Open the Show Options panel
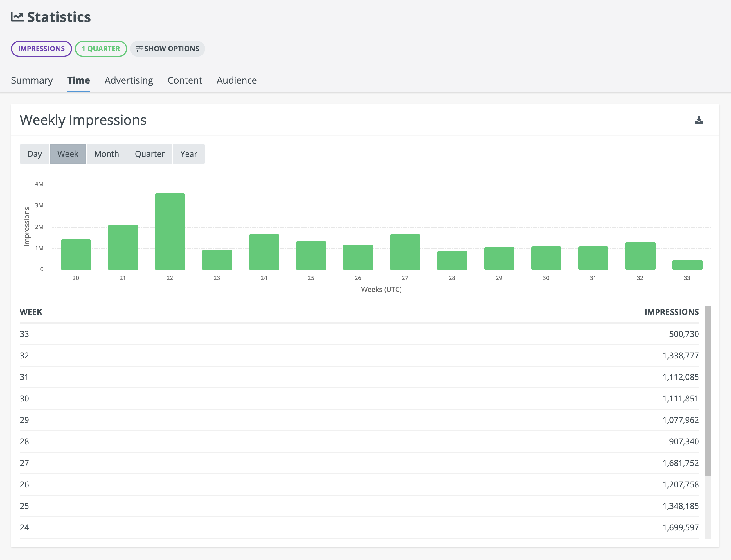Viewport: 731px width, 560px height. (x=167, y=49)
